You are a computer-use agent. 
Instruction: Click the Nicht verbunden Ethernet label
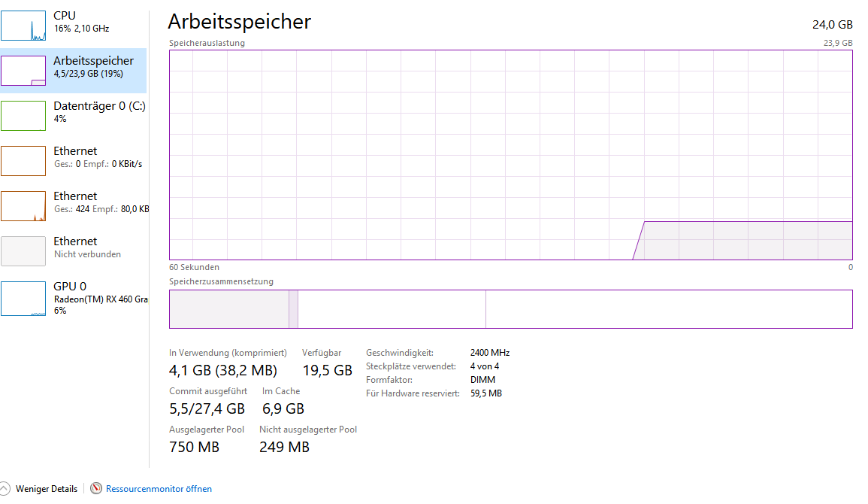click(87, 254)
